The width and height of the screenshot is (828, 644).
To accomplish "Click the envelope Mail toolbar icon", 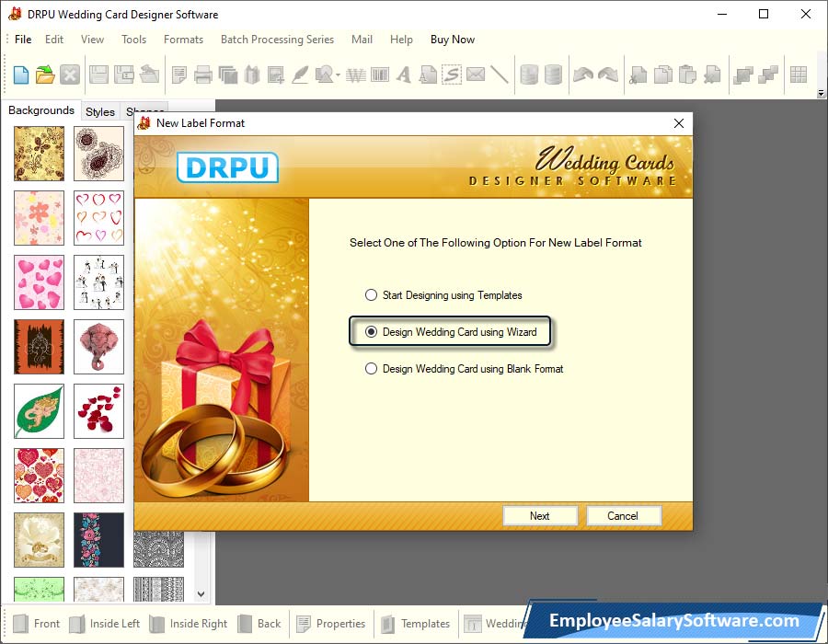I will (x=476, y=74).
